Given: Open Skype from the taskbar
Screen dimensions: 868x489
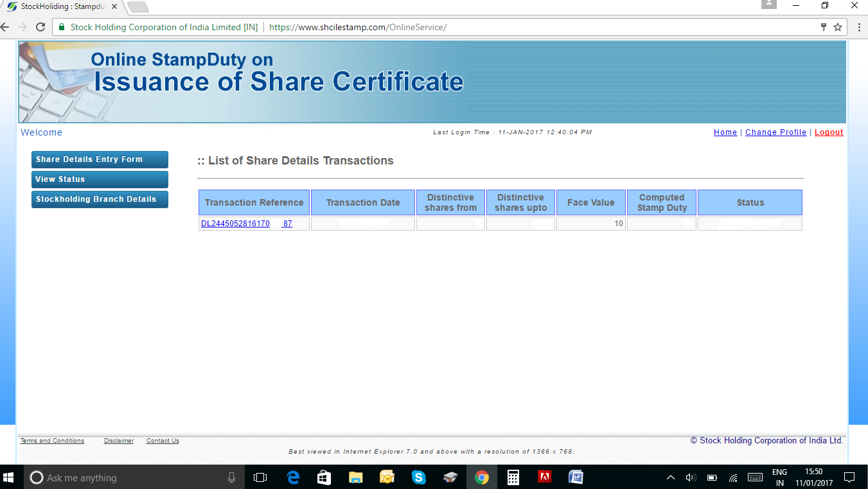Looking at the screenshot, I should tap(419, 477).
